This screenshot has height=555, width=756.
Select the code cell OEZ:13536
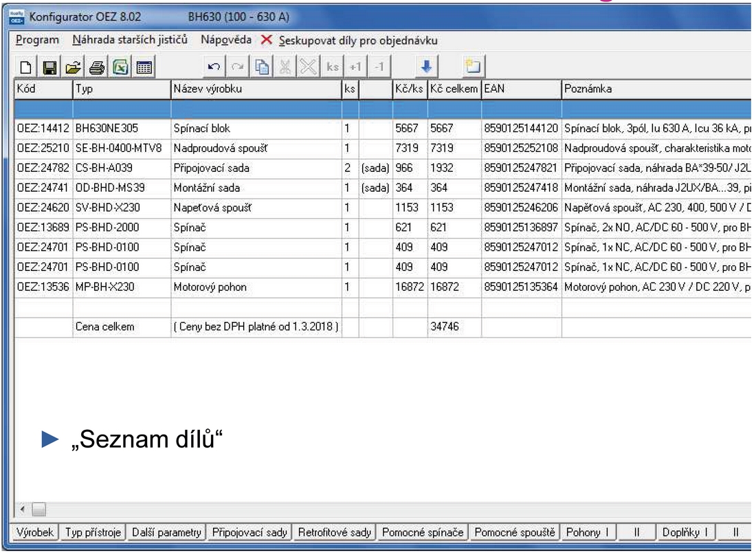pos(43,287)
